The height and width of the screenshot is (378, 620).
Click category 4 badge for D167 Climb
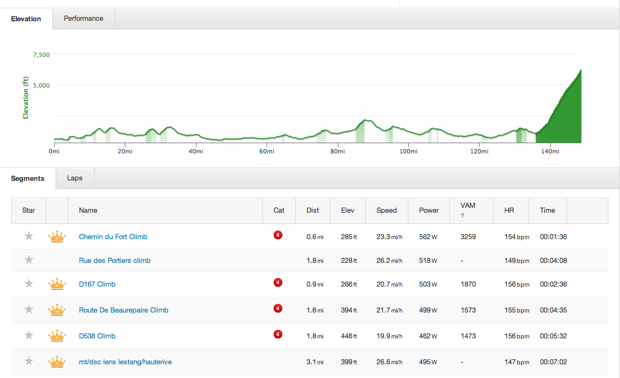tap(278, 282)
